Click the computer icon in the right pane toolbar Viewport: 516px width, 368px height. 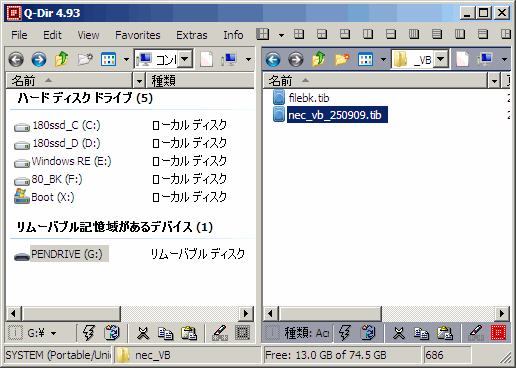[485, 60]
